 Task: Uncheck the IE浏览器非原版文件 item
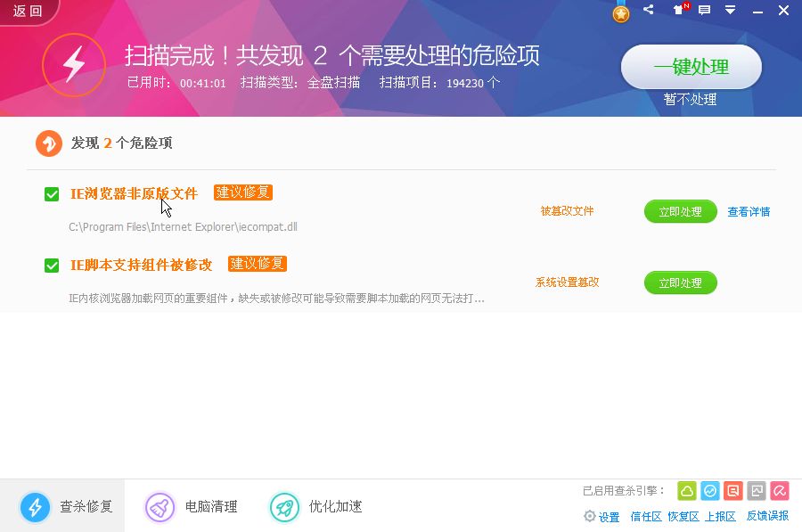51,193
